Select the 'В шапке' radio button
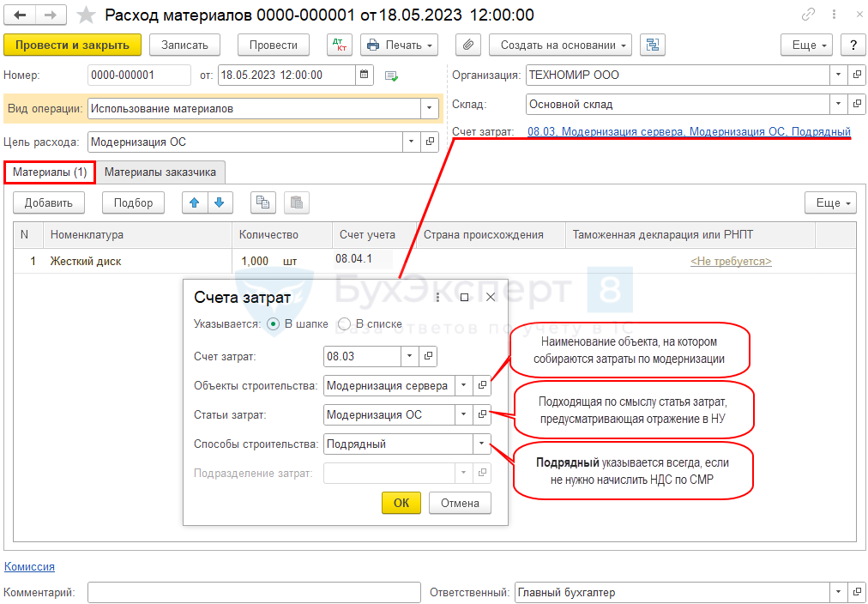The height and width of the screenshot is (604, 868). (274, 323)
